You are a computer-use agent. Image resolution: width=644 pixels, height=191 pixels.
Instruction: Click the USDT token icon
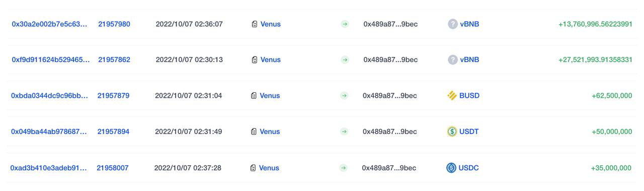pyautogui.click(x=452, y=132)
